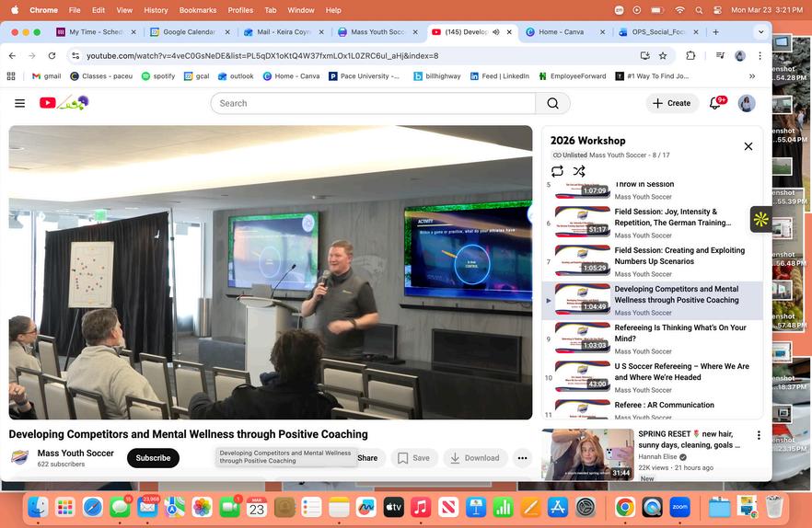Viewport: 812px width, 528px height.
Task: Open Chrome's install app icon in the address bar
Action: pyautogui.click(x=644, y=55)
